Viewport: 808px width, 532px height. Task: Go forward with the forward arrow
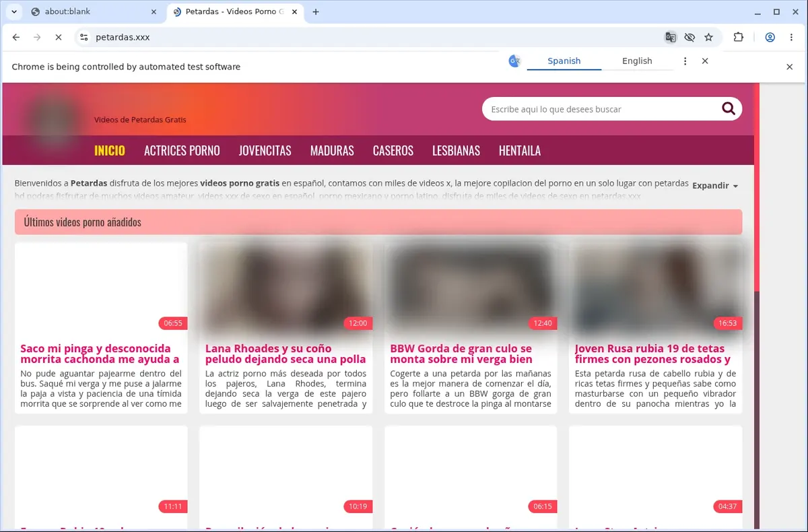coord(37,38)
